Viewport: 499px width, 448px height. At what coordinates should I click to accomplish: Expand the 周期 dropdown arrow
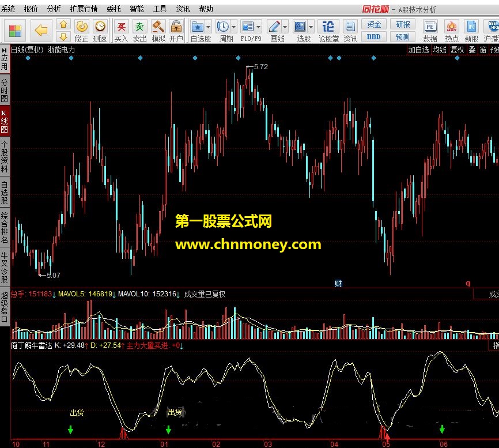click(233, 27)
